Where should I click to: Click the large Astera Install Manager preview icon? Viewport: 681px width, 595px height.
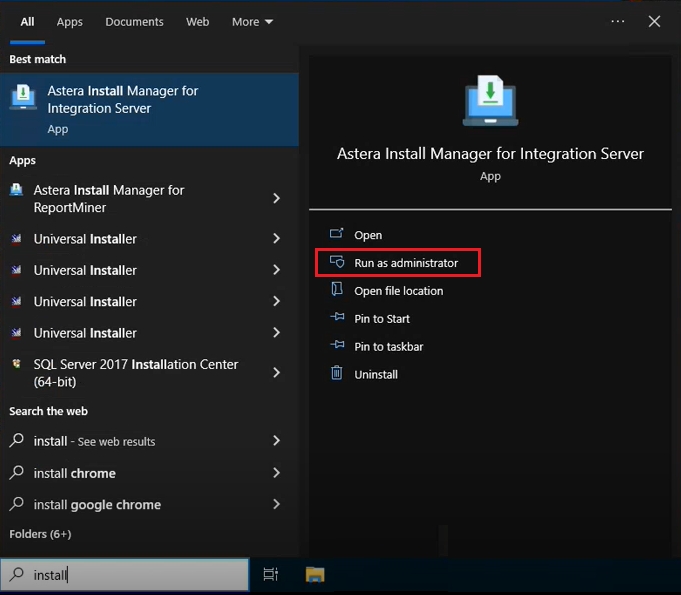pos(490,101)
